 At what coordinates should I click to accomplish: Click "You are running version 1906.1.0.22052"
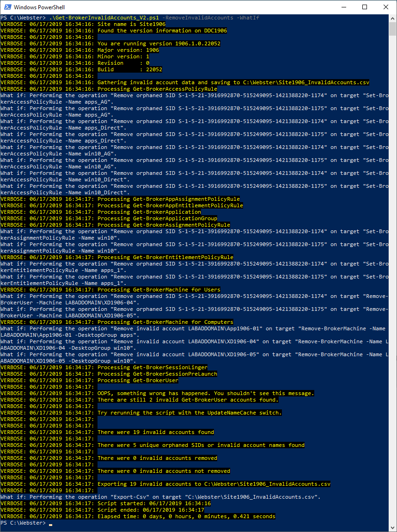[x=159, y=43]
